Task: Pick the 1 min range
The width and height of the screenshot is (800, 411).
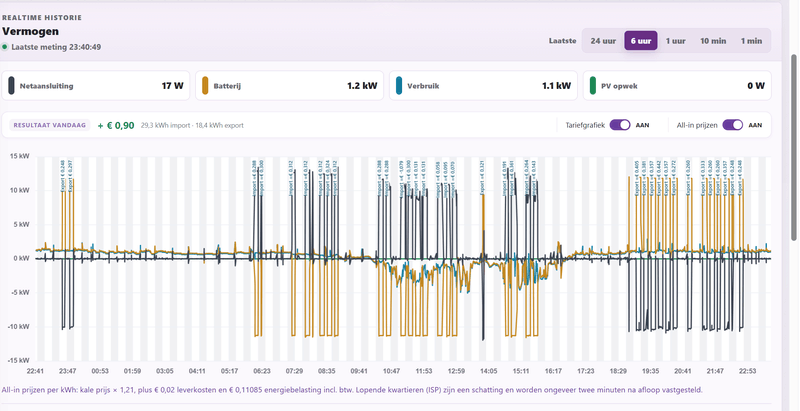Action: tap(752, 41)
